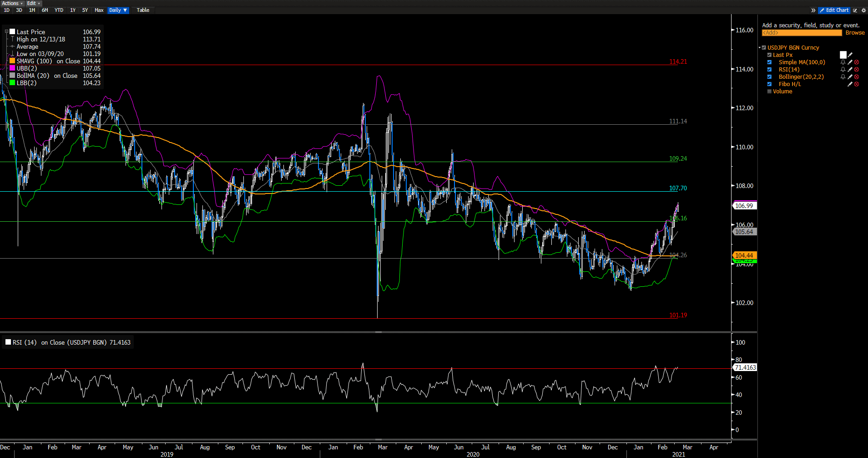The width and height of the screenshot is (868, 458).
Task: Click the 107.70 Fibonacci level label
Action: [x=678, y=188]
